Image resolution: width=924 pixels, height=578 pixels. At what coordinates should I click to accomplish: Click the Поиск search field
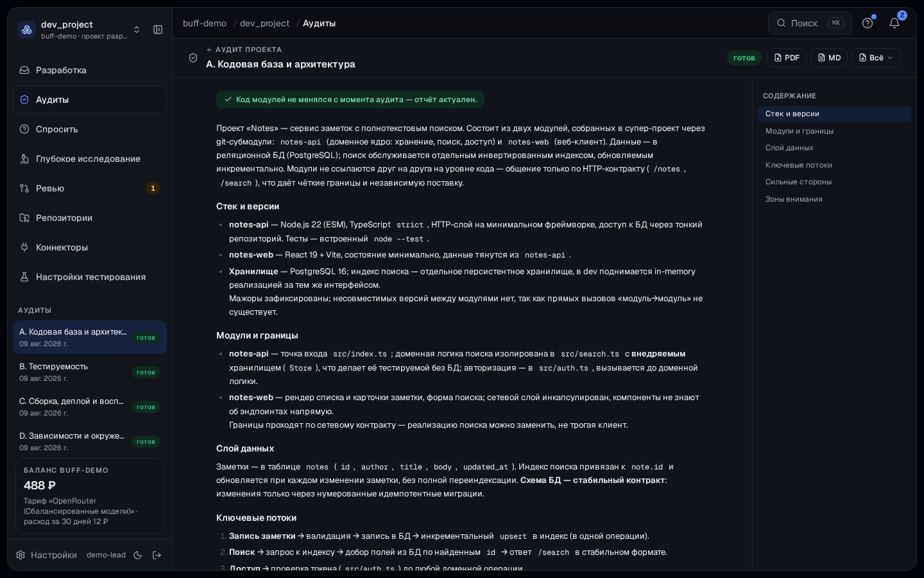pyautogui.click(x=810, y=23)
